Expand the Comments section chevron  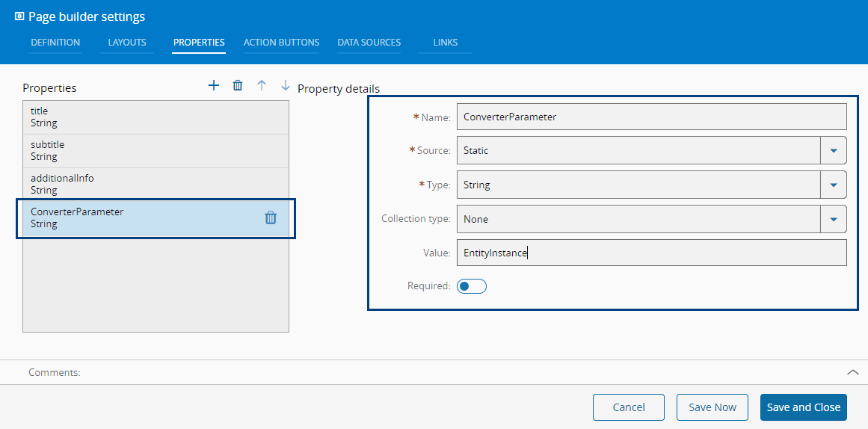coord(852,372)
